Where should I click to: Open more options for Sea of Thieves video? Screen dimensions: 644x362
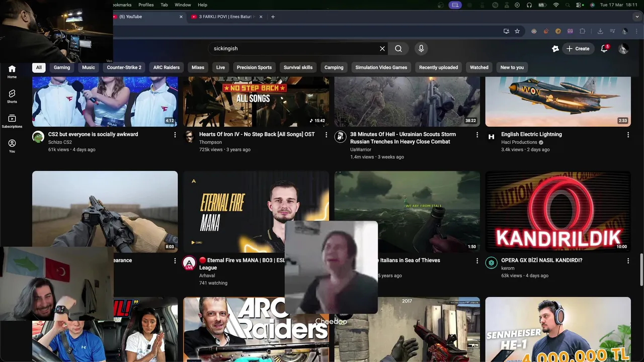click(477, 260)
